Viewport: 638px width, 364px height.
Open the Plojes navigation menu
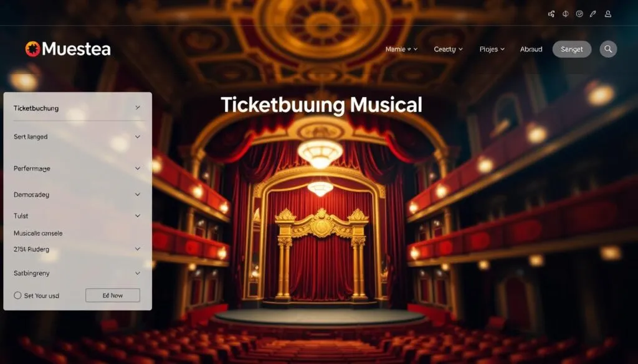(492, 49)
